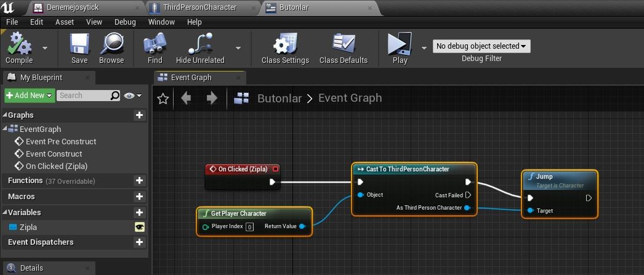Select the On Clicked (Zipla) node
Image resolution: width=644 pixels, height=275 pixels.
(243, 177)
